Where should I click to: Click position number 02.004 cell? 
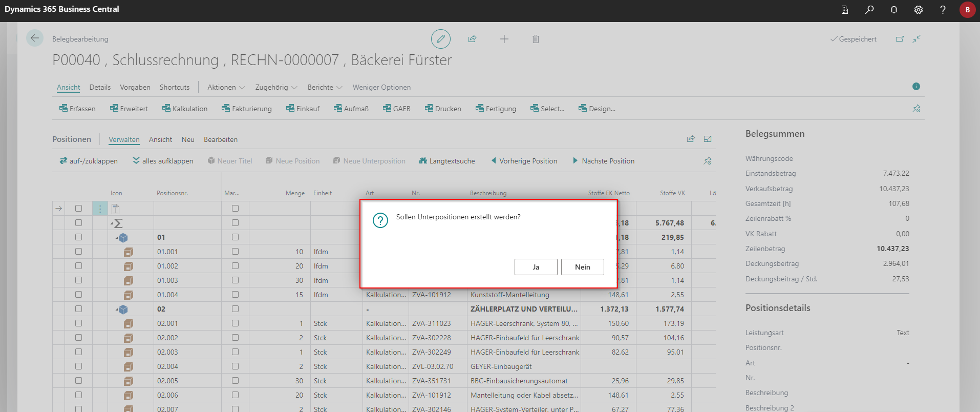click(187, 366)
